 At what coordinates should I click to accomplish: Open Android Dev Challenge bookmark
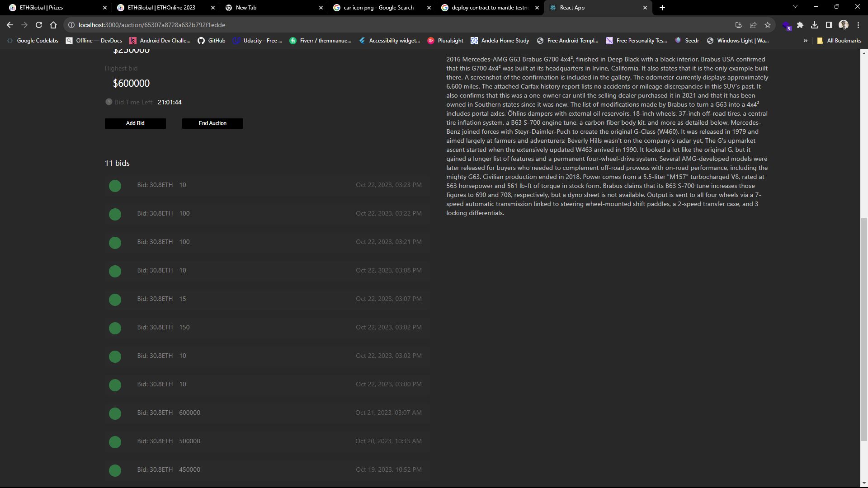(160, 41)
